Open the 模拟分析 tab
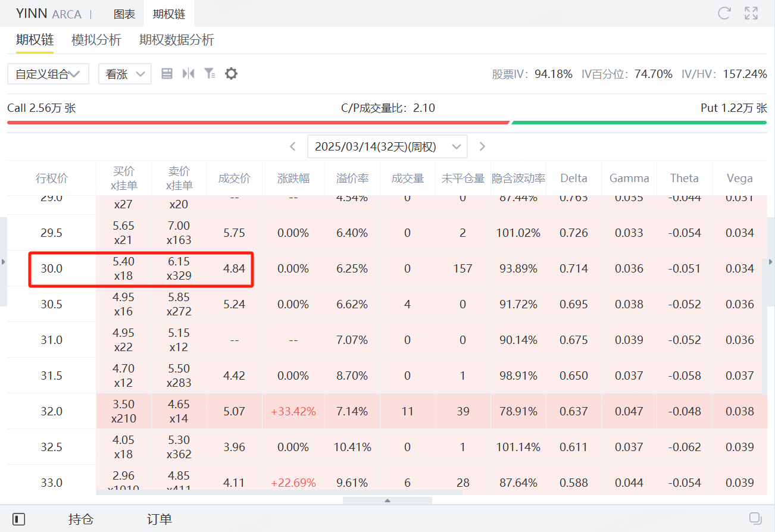Viewport: 775px width, 532px height. (96, 40)
